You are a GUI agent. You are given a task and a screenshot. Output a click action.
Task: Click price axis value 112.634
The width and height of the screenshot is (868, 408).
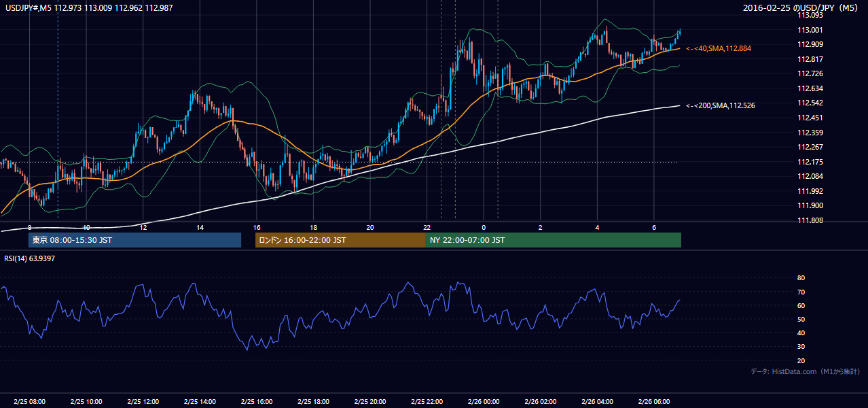811,88
